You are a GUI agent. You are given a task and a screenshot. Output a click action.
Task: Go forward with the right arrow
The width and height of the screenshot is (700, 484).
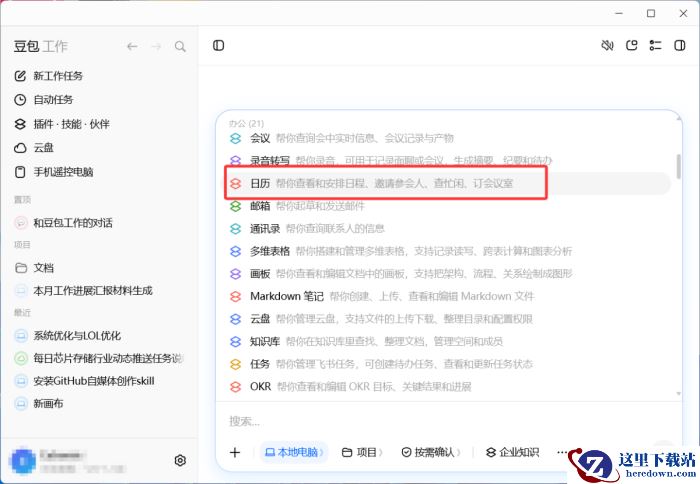156,46
